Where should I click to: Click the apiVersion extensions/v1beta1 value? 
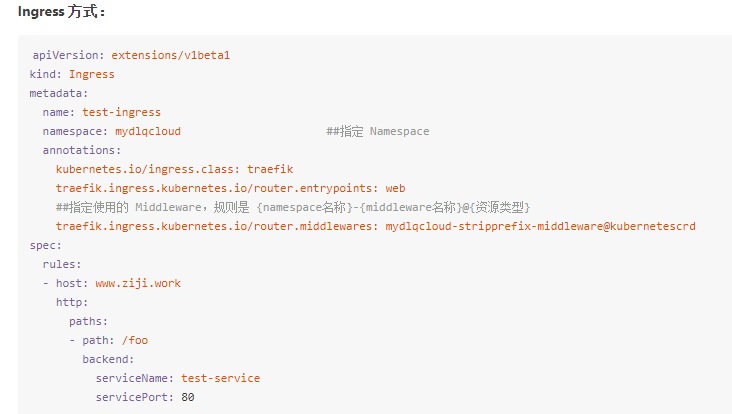coord(170,55)
